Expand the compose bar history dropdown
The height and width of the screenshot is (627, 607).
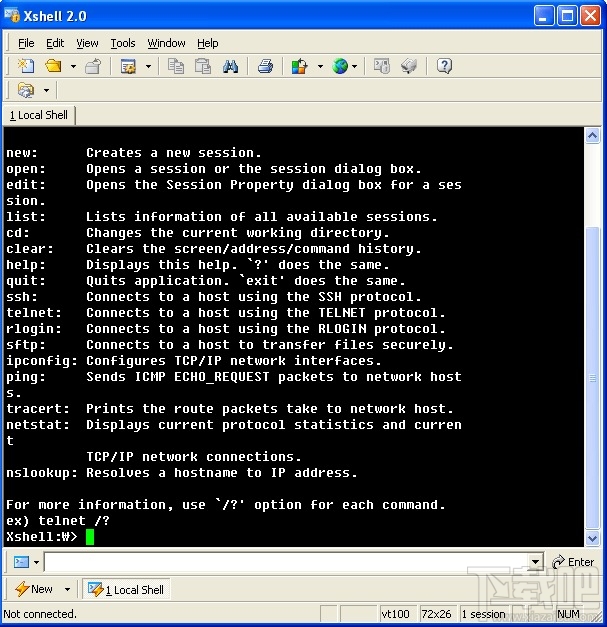(x=535, y=562)
